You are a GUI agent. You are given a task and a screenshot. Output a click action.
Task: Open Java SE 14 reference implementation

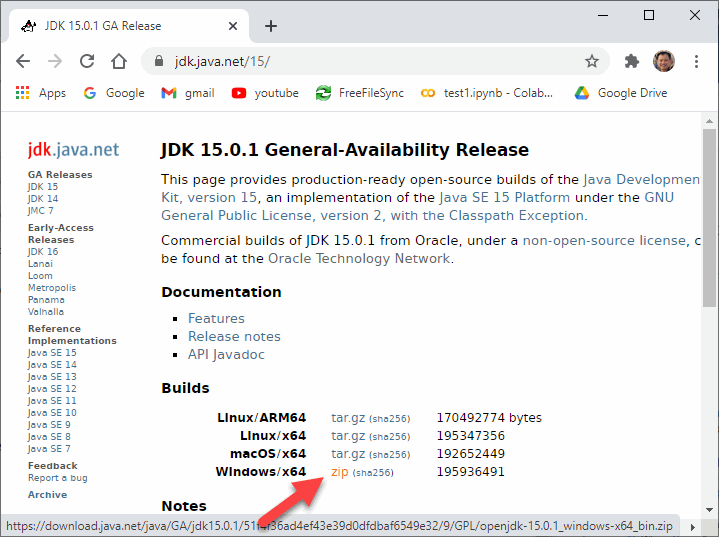coord(52,365)
